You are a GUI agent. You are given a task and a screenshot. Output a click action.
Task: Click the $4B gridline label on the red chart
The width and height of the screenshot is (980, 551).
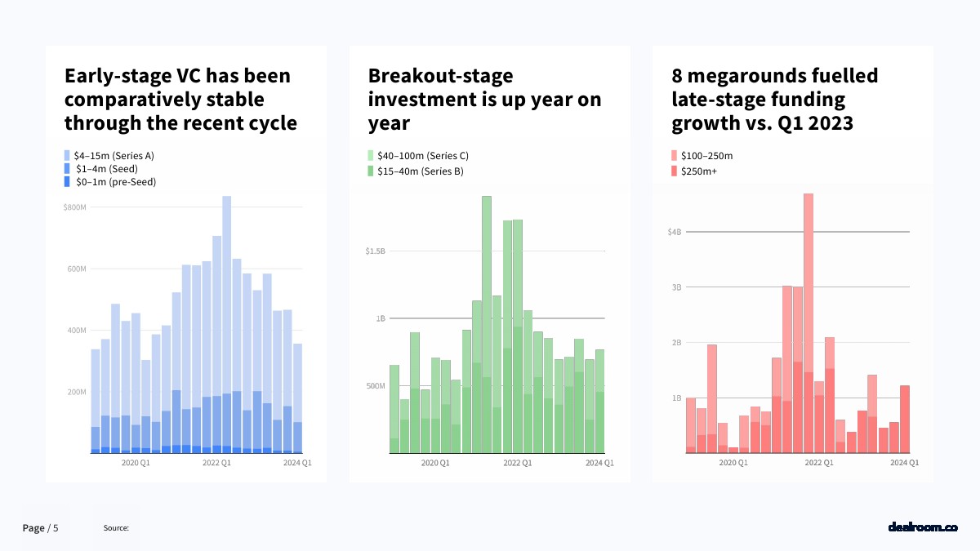pos(674,232)
